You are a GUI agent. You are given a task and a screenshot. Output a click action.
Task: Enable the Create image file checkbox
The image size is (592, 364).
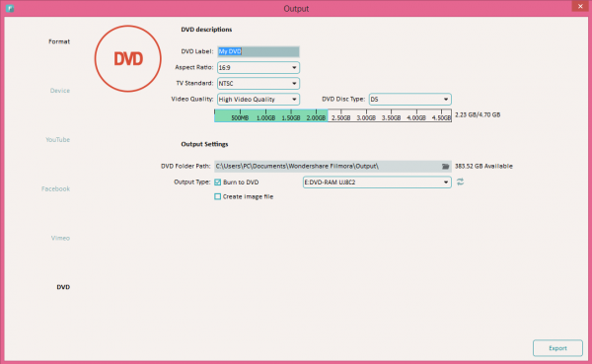(x=217, y=196)
